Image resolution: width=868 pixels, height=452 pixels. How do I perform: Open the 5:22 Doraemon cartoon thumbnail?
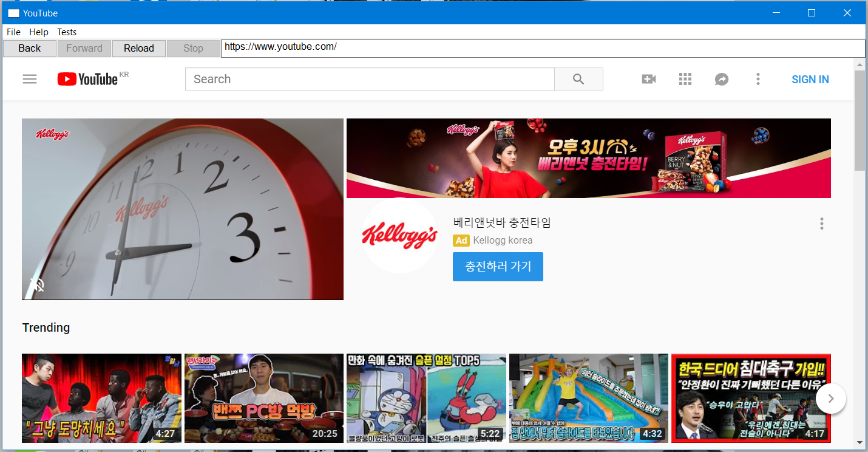(x=426, y=399)
